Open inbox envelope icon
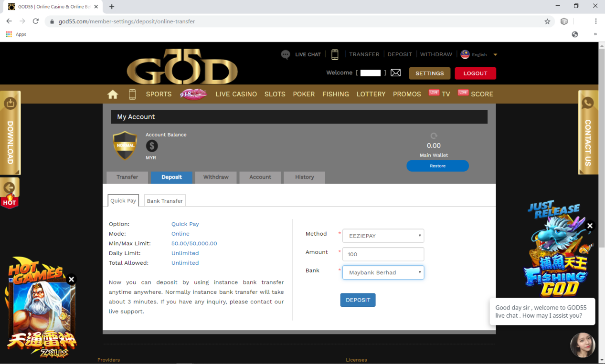Screen dimensions: 605x364 (395, 73)
